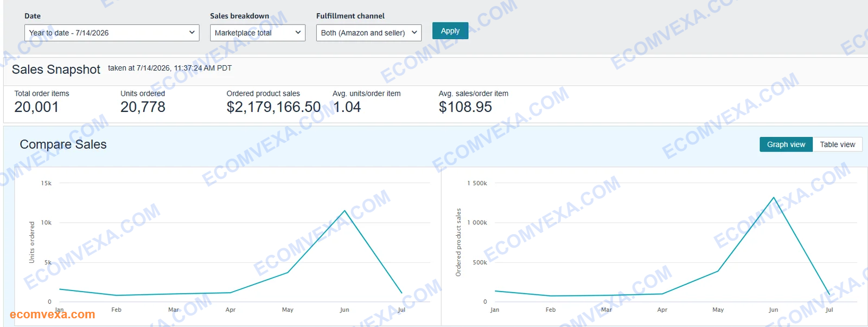Open the Fulfillment channel dropdown
The image size is (868, 327).
369,33
